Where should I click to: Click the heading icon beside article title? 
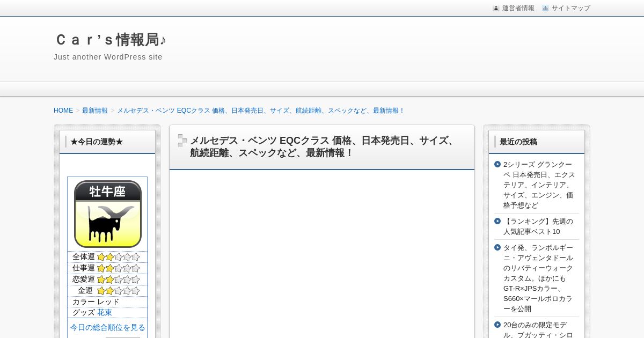point(182,141)
